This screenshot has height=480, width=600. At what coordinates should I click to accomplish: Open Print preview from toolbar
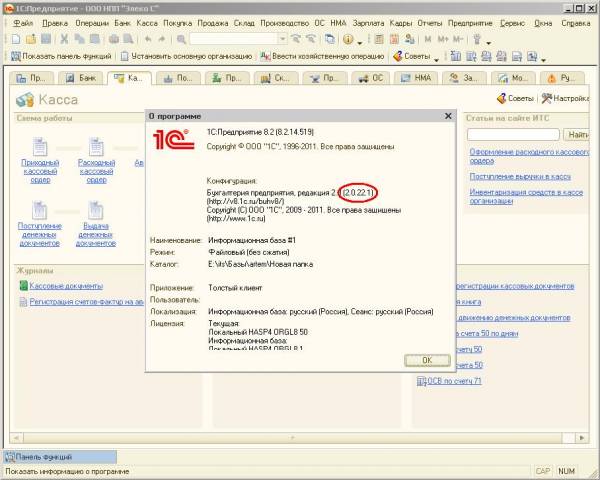point(128,39)
